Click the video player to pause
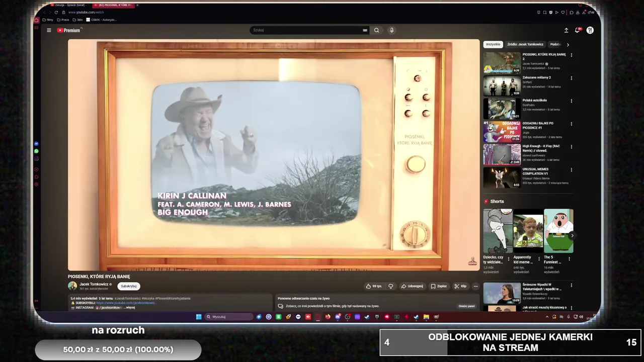 click(x=274, y=155)
